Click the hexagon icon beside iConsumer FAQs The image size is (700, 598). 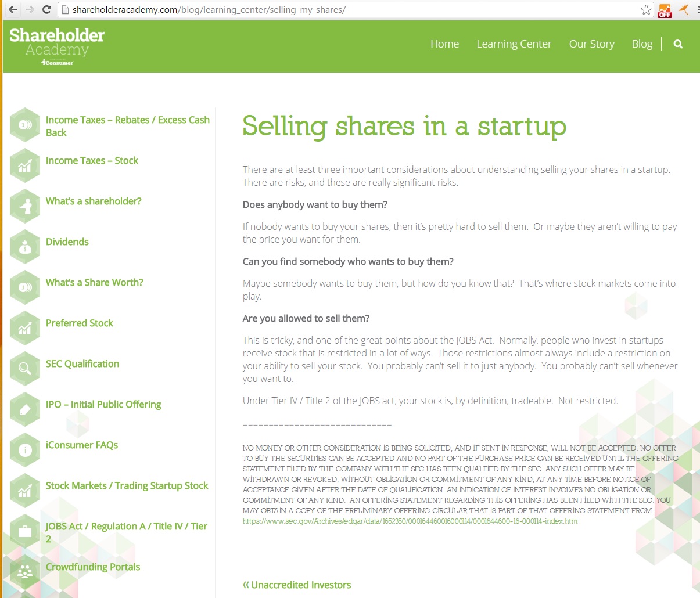click(x=25, y=450)
